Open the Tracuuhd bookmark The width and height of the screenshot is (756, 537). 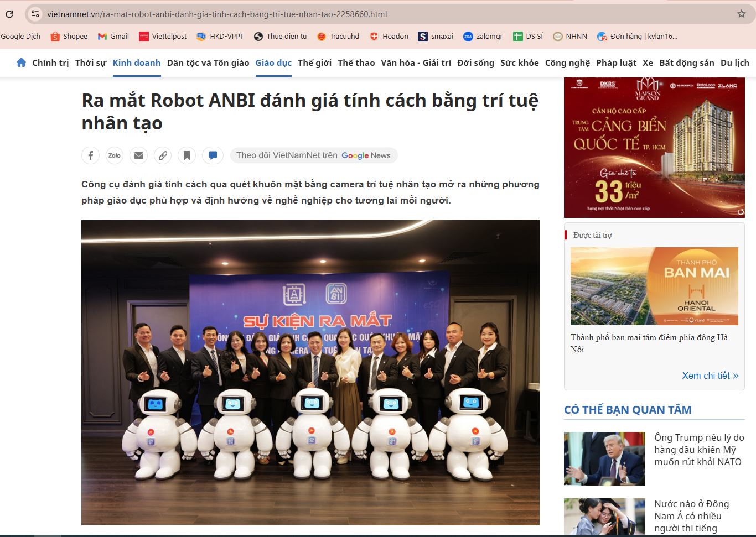click(x=338, y=37)
